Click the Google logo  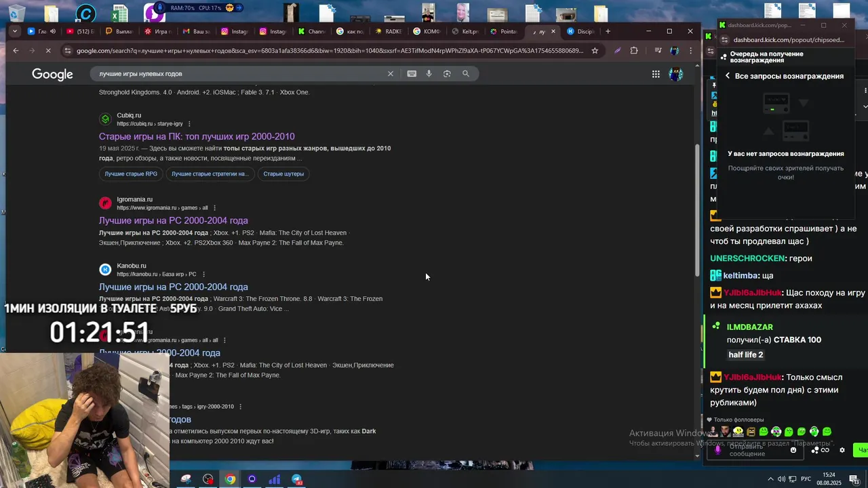click(x=52, y=75)
